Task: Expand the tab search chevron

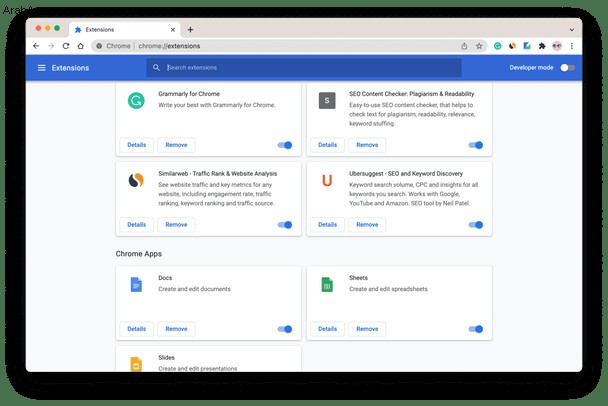Action: (x=572, y=29)
